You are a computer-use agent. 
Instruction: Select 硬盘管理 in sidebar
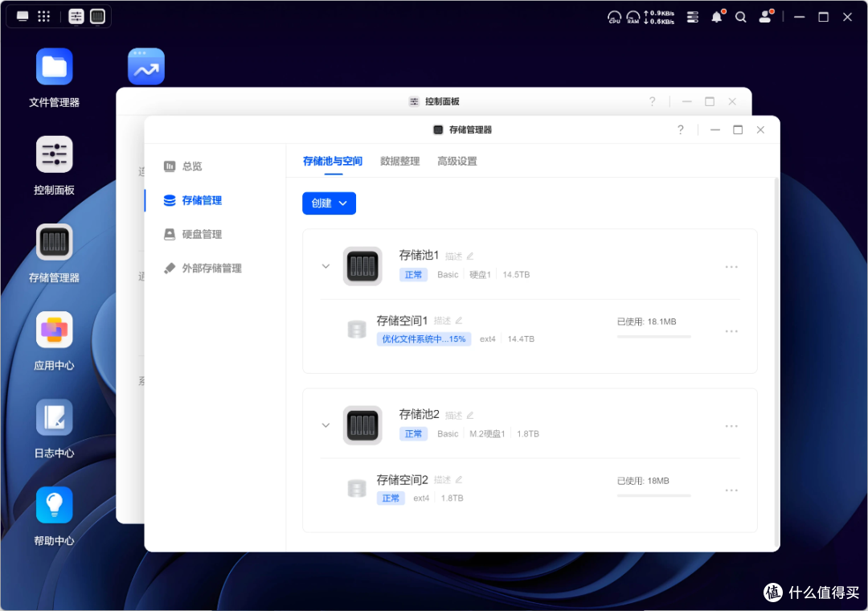(193, 234)
